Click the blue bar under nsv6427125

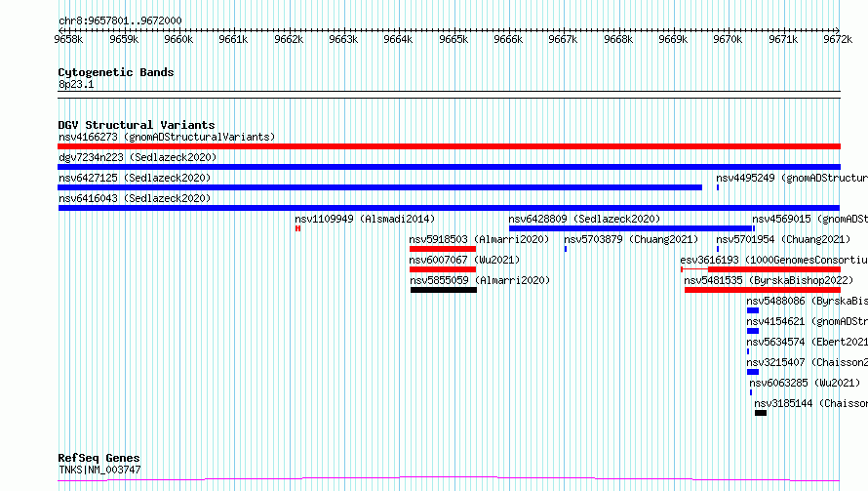coord(379,187)
